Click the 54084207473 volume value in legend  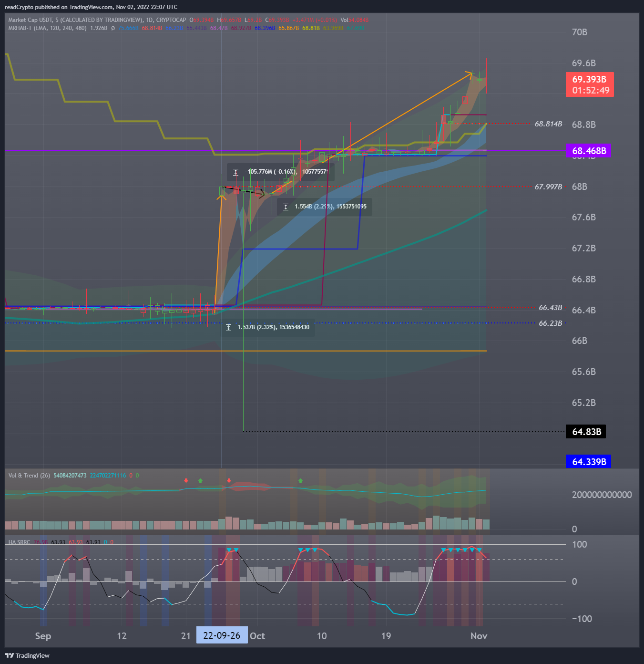[x=70, y=476]
